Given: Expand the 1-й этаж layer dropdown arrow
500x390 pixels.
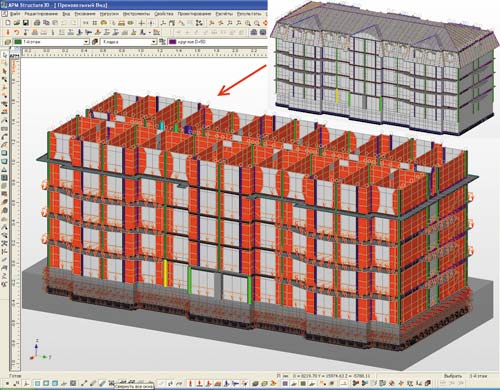Looking at the screenshot, I should [86, 42].
